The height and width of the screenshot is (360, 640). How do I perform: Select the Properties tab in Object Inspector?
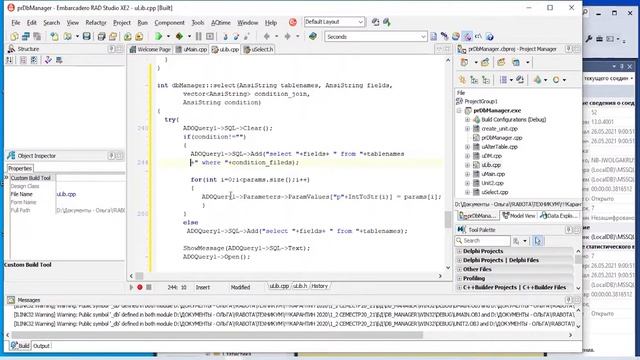click(20, 168)
